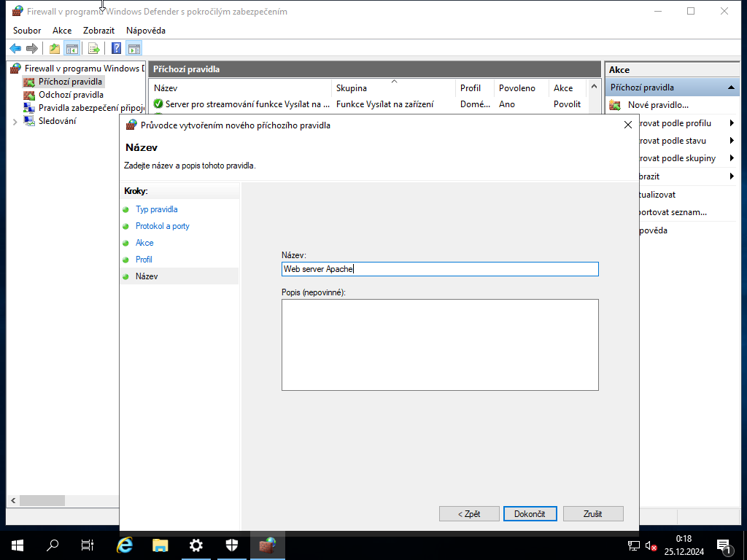Screen dimensions: 747x560
Task: Click inside the Popis (nepovinné) description field
Action: [x=438, y=343]
